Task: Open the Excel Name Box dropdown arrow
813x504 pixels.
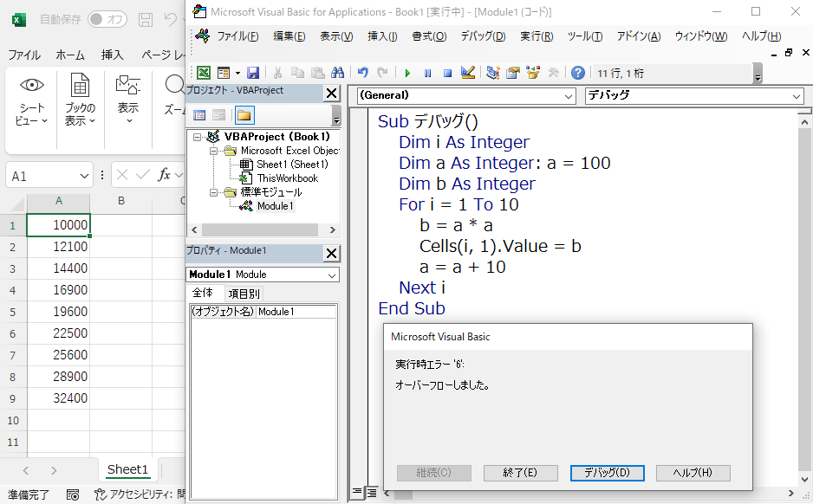Action: [85, 176]
